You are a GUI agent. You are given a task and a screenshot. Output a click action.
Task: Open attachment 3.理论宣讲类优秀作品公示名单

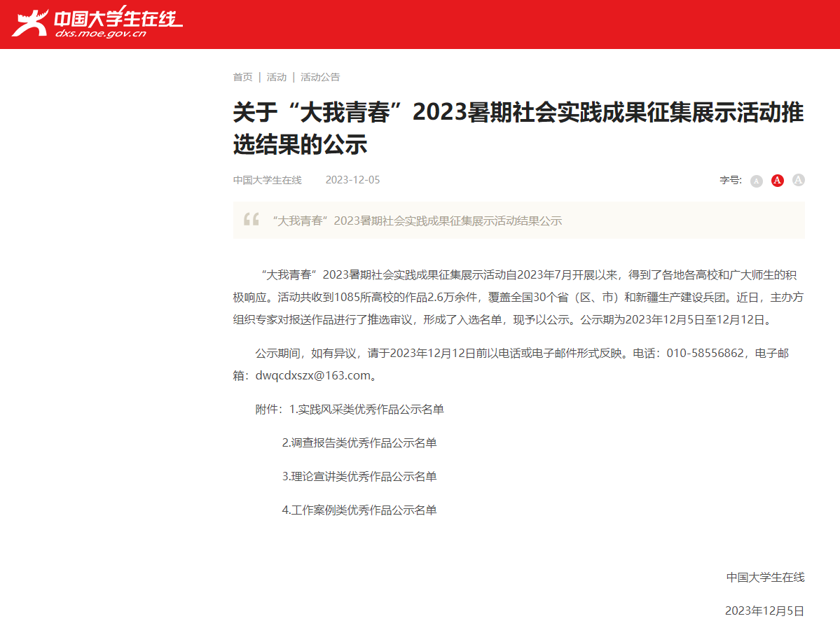(359, 477)
